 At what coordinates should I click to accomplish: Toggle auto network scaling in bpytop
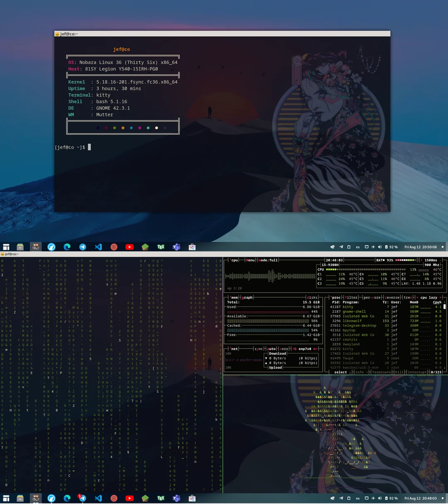point(271,348)
